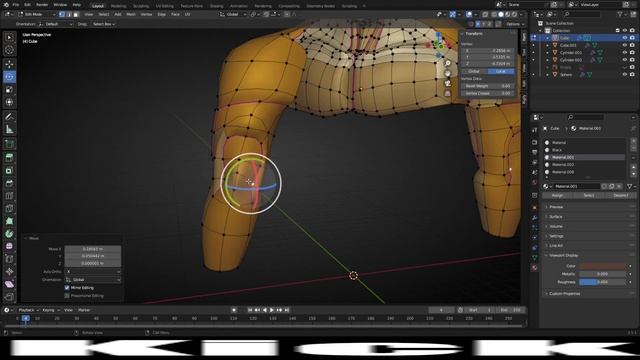Image resolution: width=640 pixels, height=360 pixels.
Task: Open the Render properties tab icon
Action: pyautogui.click(x=535, y=142)
